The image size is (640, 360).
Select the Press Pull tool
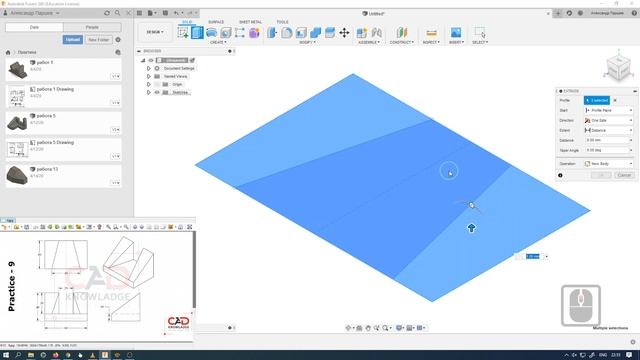[272, 33]
